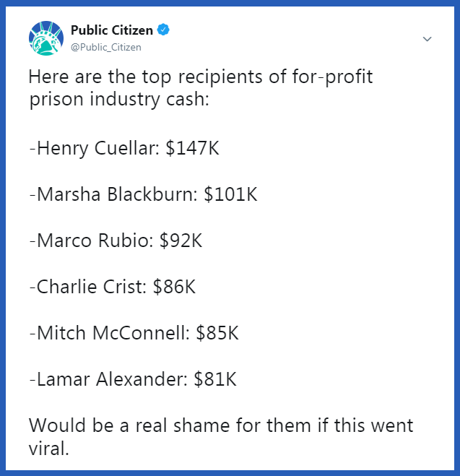Open the tweet options chevron menu
Image resolution: width=460 pixels, height=476 pixels.
point(427,38)
